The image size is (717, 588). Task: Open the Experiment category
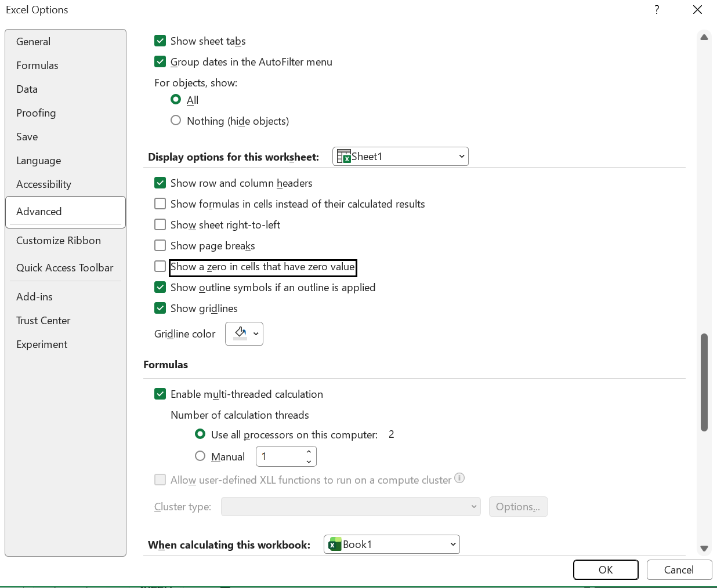point(66,344)
